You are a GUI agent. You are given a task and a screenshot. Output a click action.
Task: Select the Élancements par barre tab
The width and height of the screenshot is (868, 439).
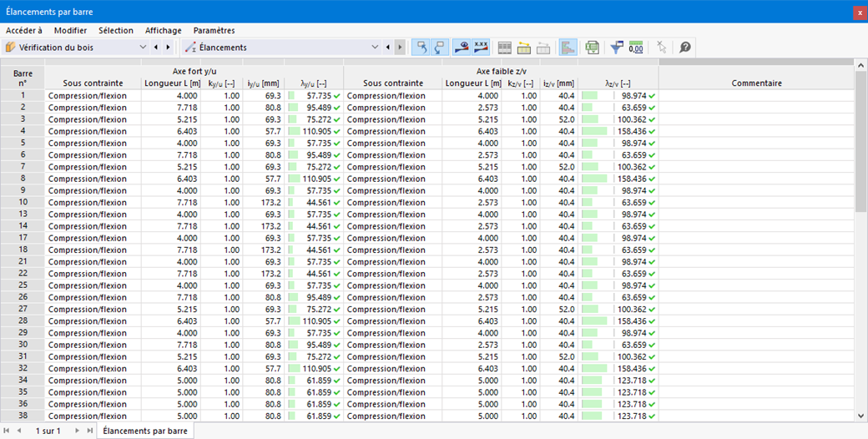(x=145, y=431)
